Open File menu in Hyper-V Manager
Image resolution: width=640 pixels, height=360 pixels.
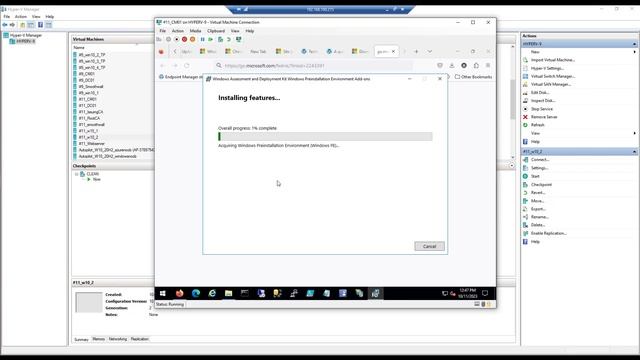(x=7, y=17)
